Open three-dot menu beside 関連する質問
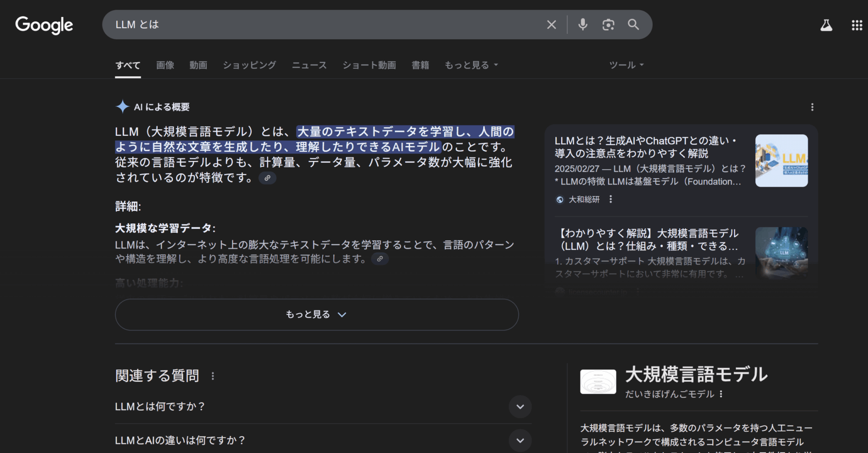Viewport: 868px width, 453px height. (x=213, y=376)
